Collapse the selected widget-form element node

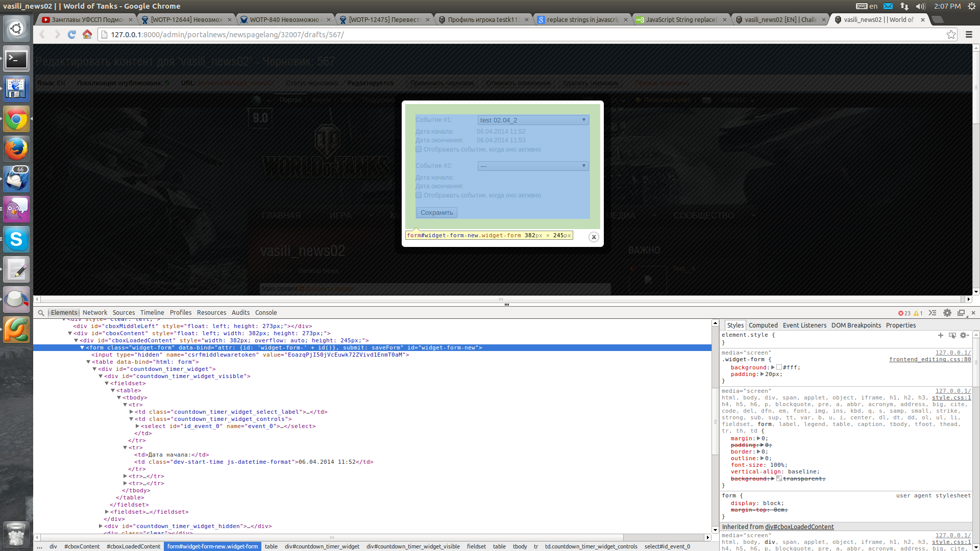(82, 347)
